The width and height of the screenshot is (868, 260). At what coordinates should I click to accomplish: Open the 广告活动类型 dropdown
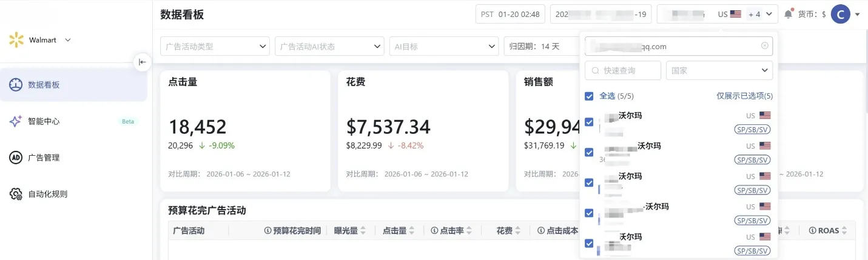pyautogui.click(x=215, y=46)
